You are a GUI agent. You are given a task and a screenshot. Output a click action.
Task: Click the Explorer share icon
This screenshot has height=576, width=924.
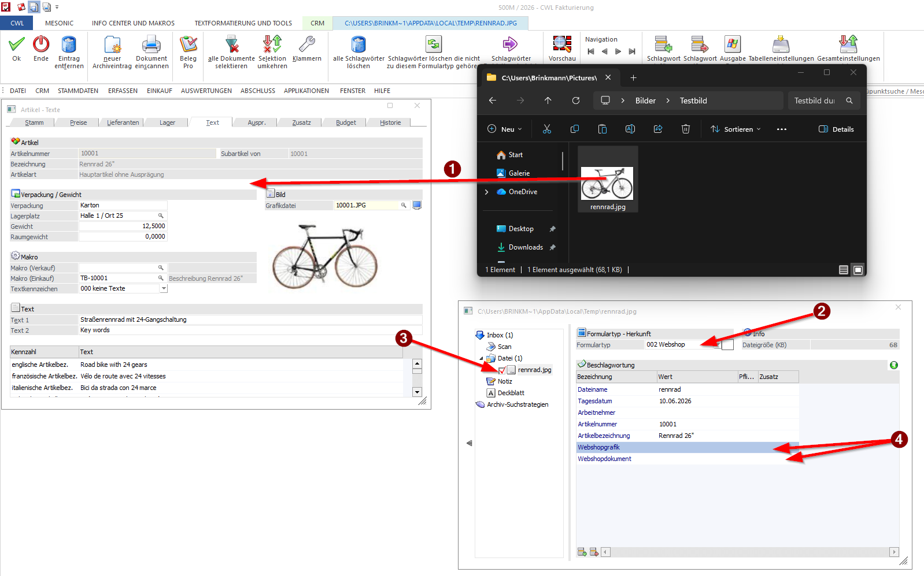pyautogui.click(x=658, y=129)
